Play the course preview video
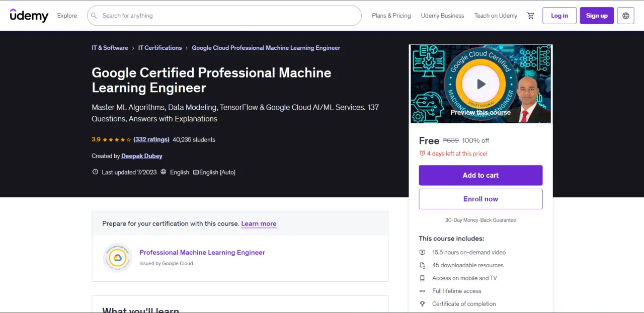 tap(481, 84)
